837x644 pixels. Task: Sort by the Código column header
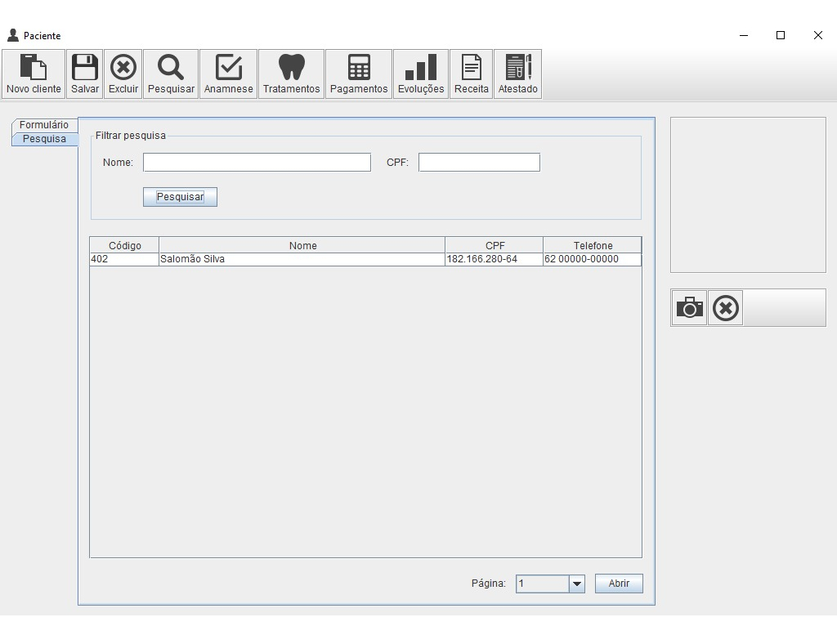point(124,245)
